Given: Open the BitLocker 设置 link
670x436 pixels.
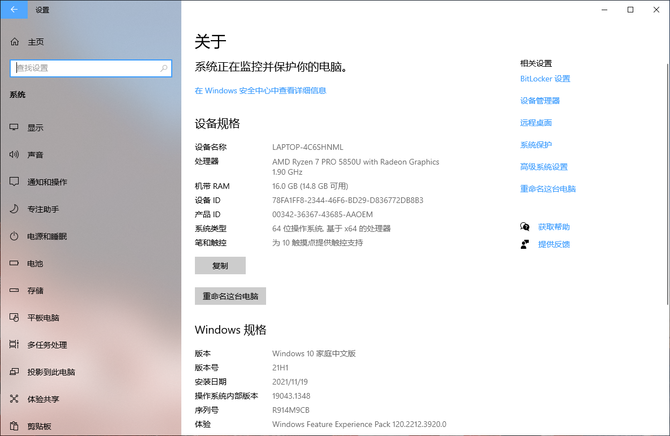Looking at the screenshot, I should [x=545, y=79].
